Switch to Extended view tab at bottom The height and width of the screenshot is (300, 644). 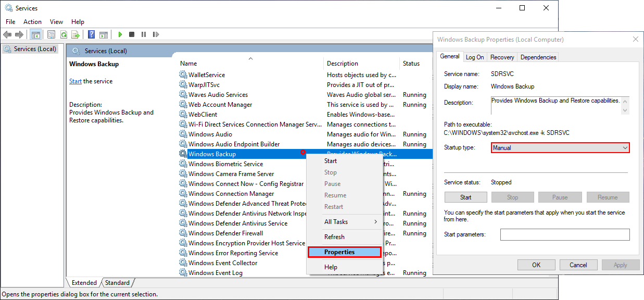coord(84,283)
